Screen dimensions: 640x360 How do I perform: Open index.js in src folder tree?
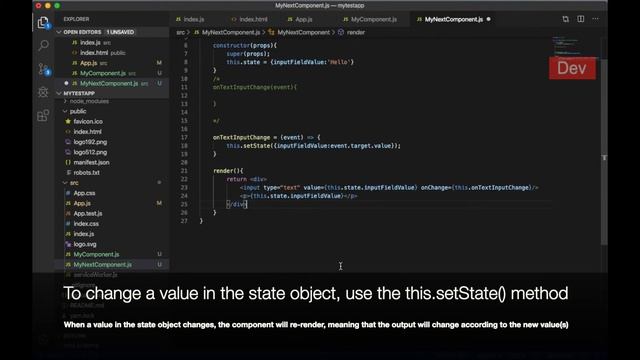pos(84,234)
